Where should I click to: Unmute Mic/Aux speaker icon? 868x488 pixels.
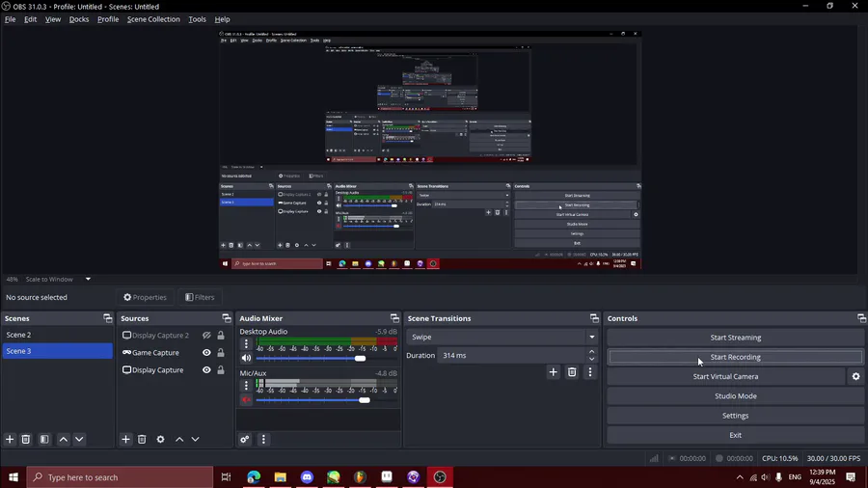[x=246, y=400]
